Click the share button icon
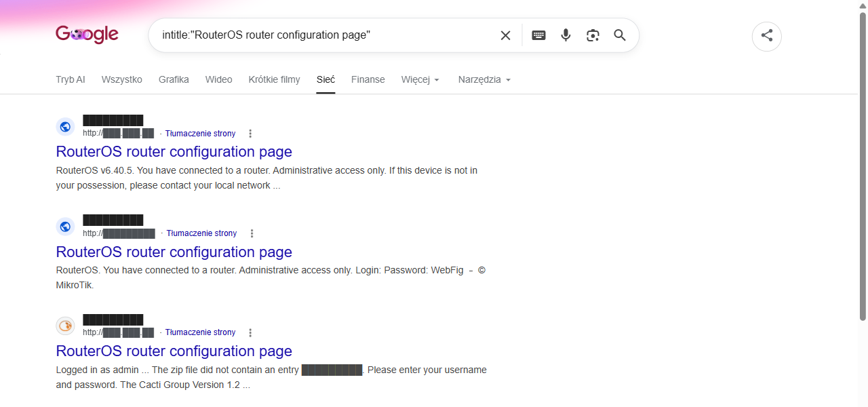868x407 pixels. point(767,36)
